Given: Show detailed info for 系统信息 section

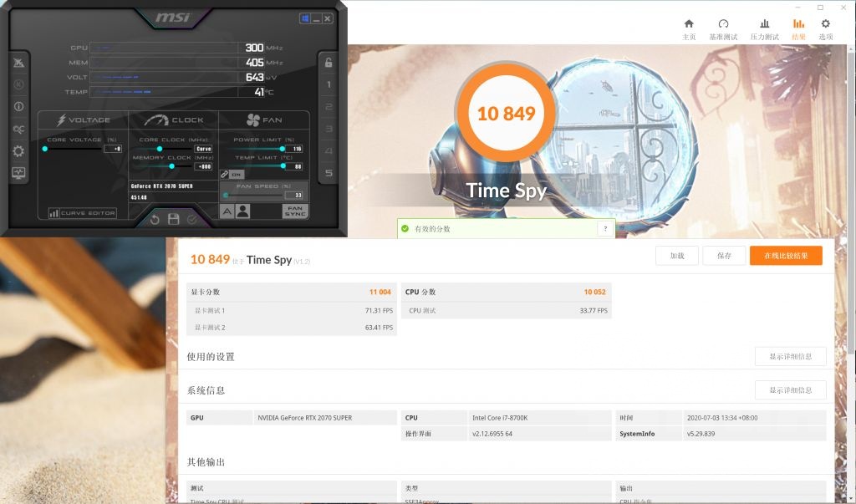Looking at the screenshot, I should (789, 389).
